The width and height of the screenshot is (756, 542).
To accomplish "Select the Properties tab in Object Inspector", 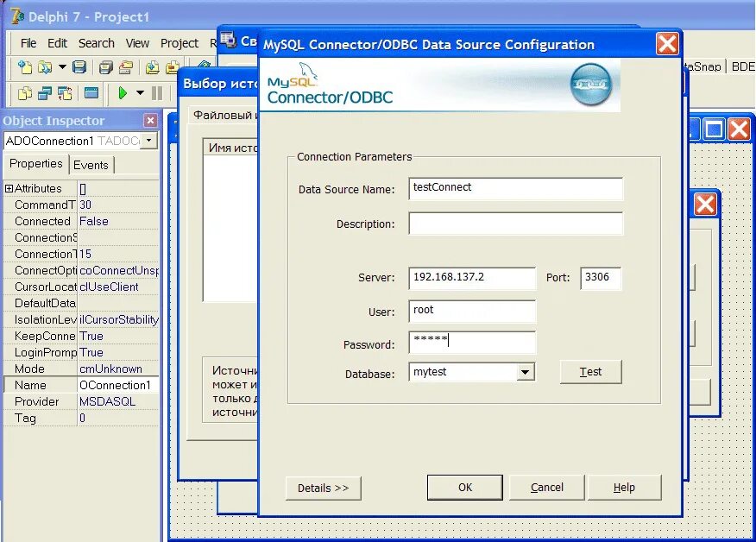I will pyautogui.click(x=36, y=163).
